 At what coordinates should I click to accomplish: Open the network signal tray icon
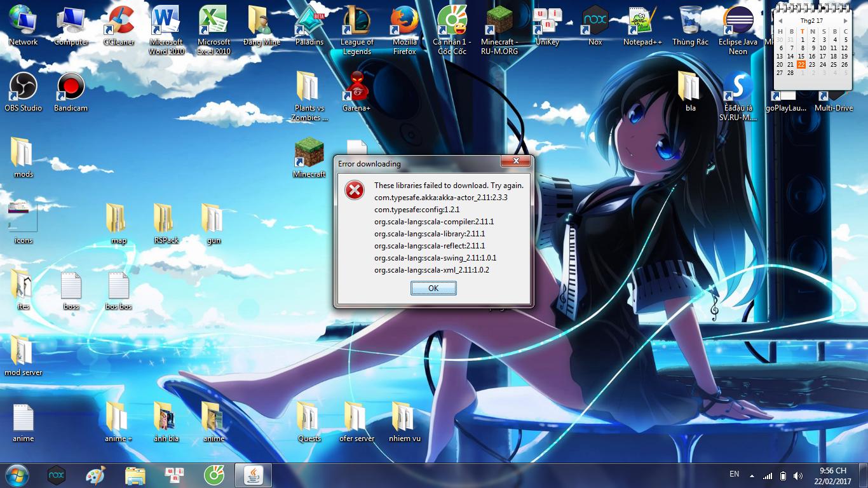pos(768,475)
